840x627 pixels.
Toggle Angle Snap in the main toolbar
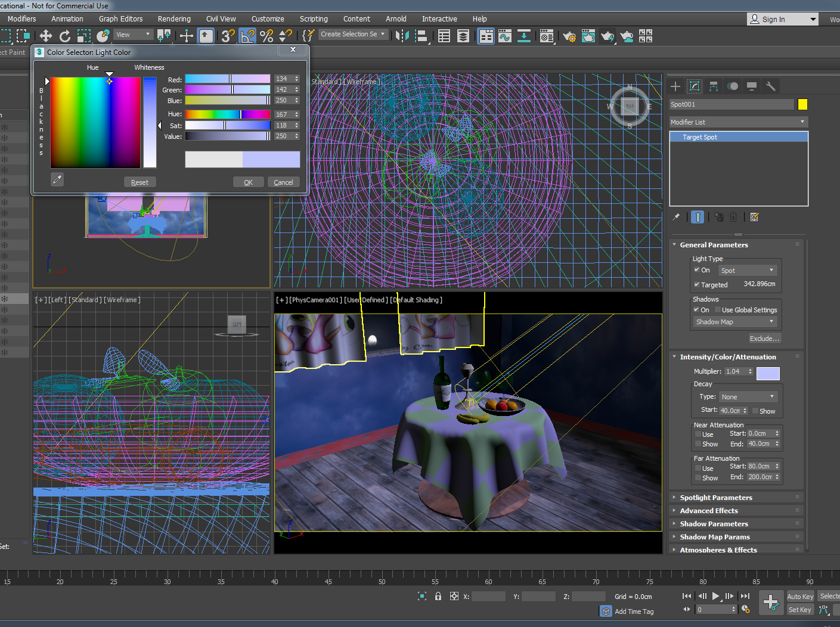click(x=247, y=36)
